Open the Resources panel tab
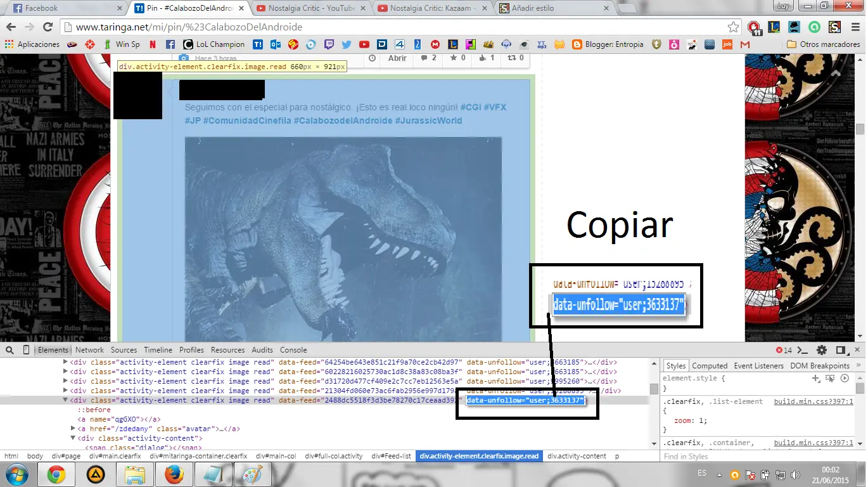 coord(227,350)
